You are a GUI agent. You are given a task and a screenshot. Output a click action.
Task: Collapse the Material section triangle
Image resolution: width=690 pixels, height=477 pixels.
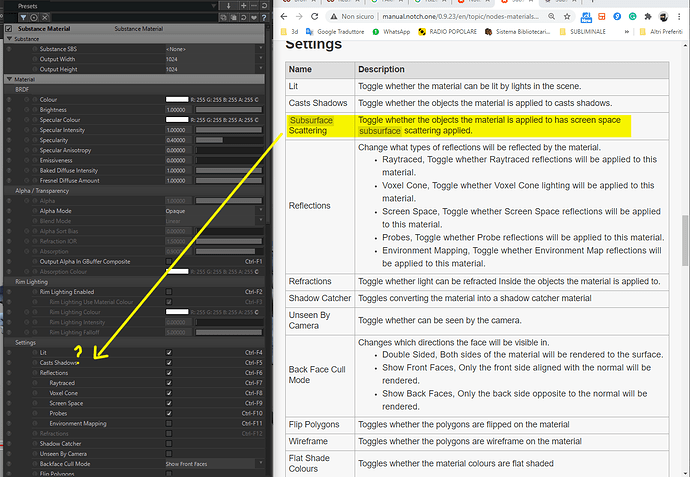(9, 79)
